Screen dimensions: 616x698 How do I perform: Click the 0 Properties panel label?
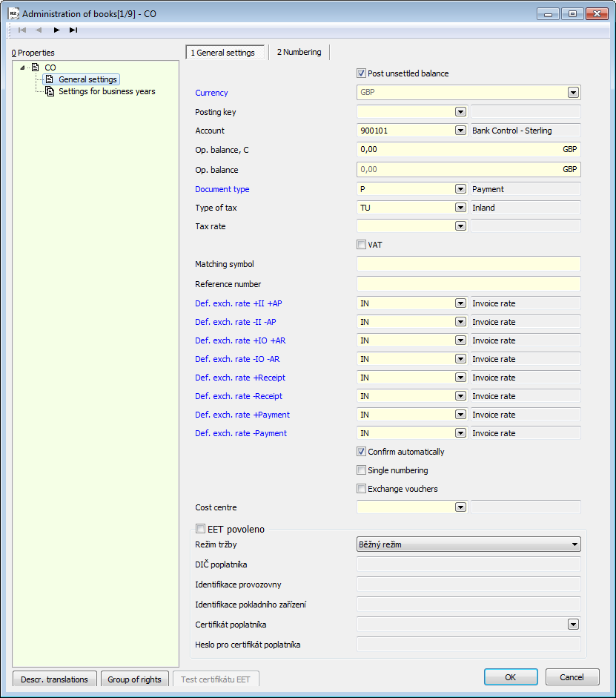pyautogui.click(x=33, y=53)
